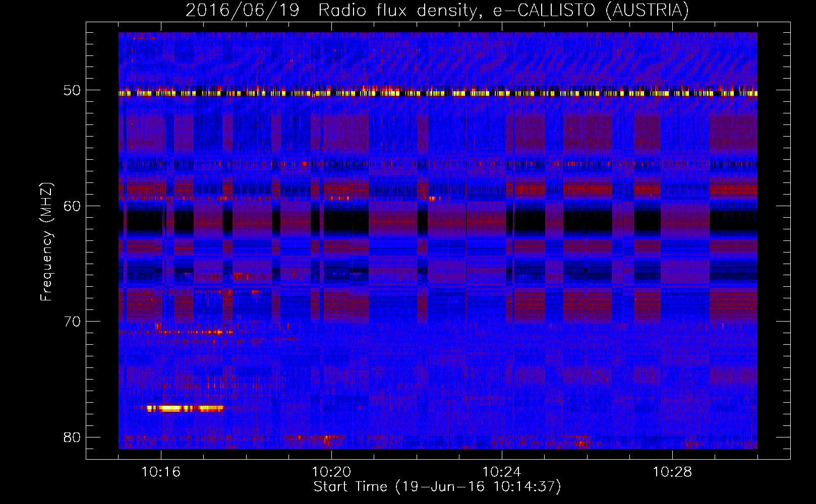
Task: Click the frequency tick label 50
Action: point(72,90)
